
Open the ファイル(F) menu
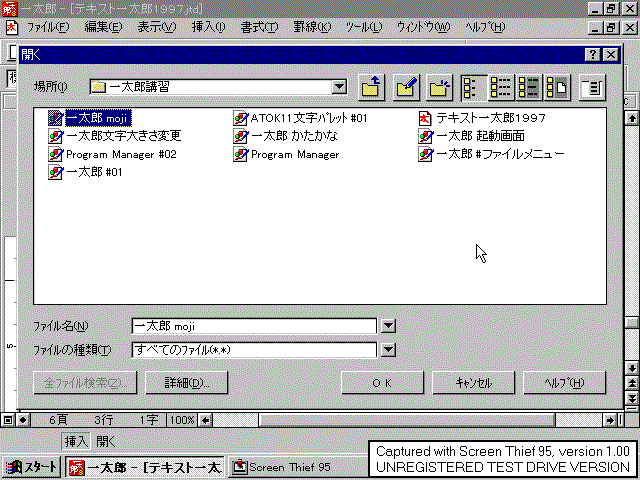coord(48,27)
